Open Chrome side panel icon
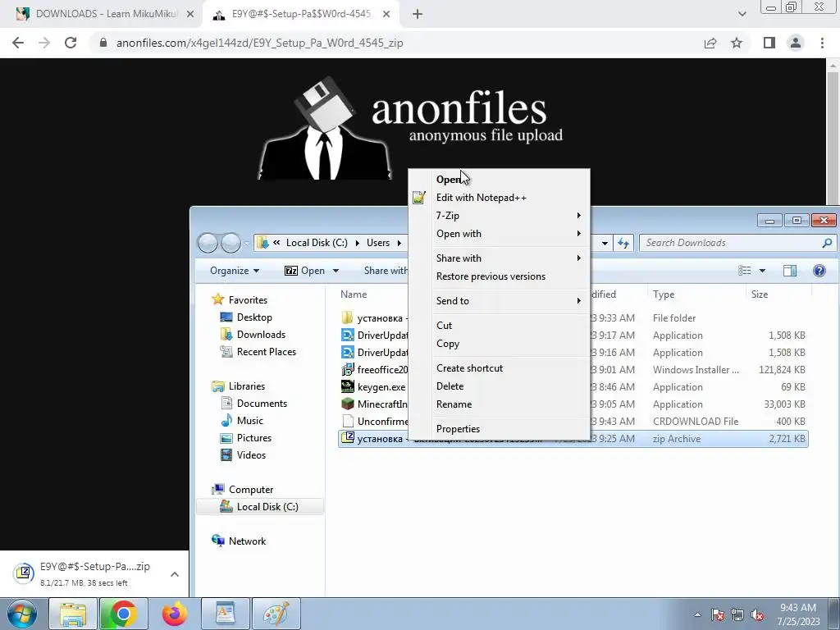Image resolution: width=840 pixels, height=630 pixels. 769,43
